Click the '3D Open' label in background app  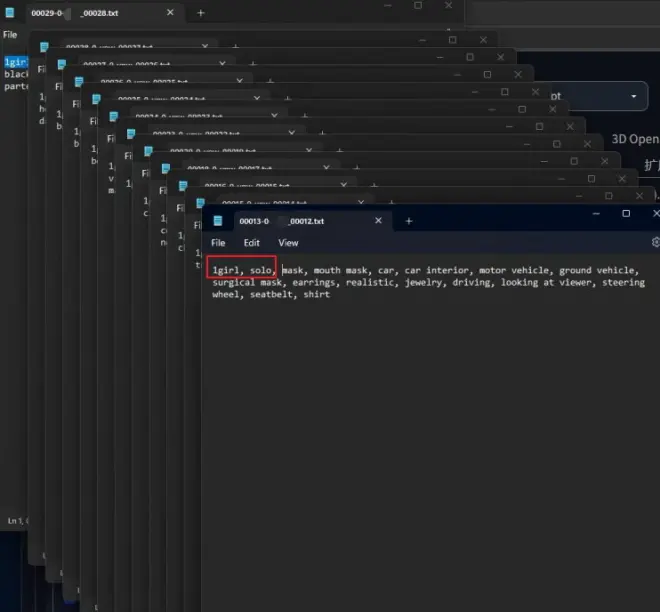(x=635, y=139)
